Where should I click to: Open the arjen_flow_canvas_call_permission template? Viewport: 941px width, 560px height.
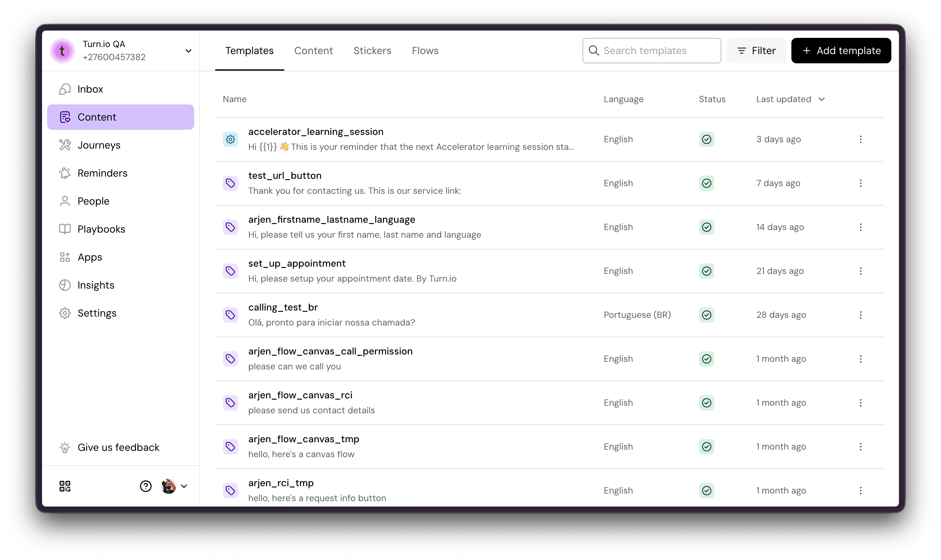[331, 351]
